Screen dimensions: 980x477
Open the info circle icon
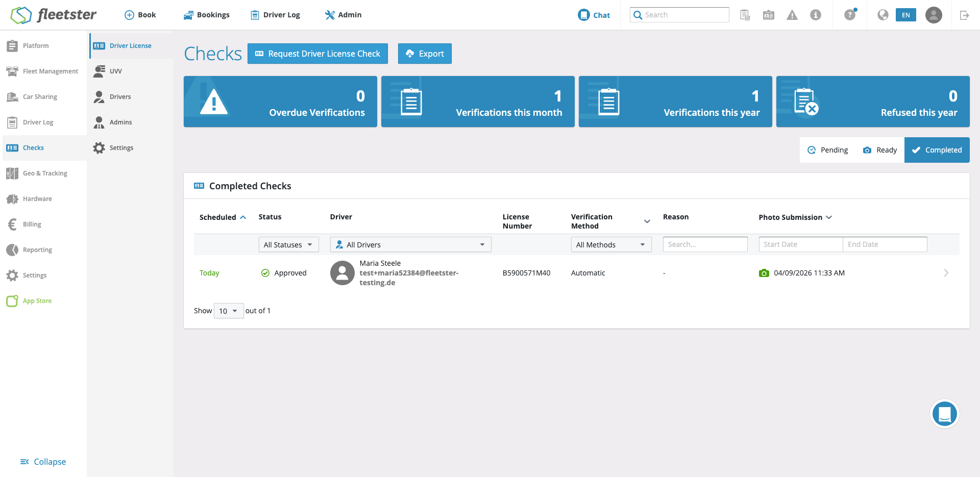tap(816, 15)
